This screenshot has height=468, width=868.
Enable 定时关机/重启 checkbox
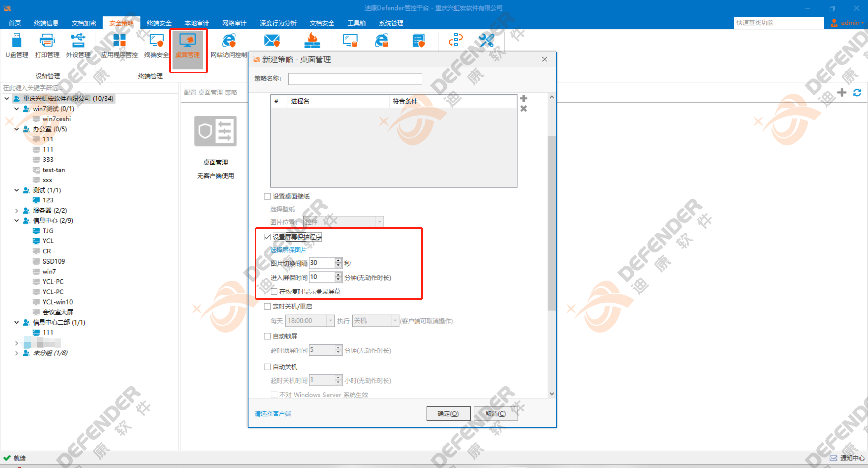coord(267,307)
